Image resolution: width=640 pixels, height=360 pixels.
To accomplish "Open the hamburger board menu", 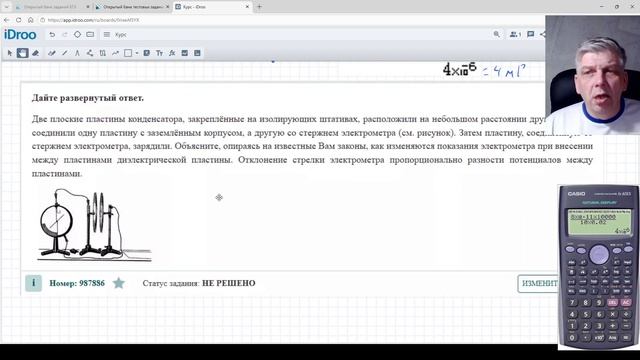I will pyautogui.click(x=107, y=35).
